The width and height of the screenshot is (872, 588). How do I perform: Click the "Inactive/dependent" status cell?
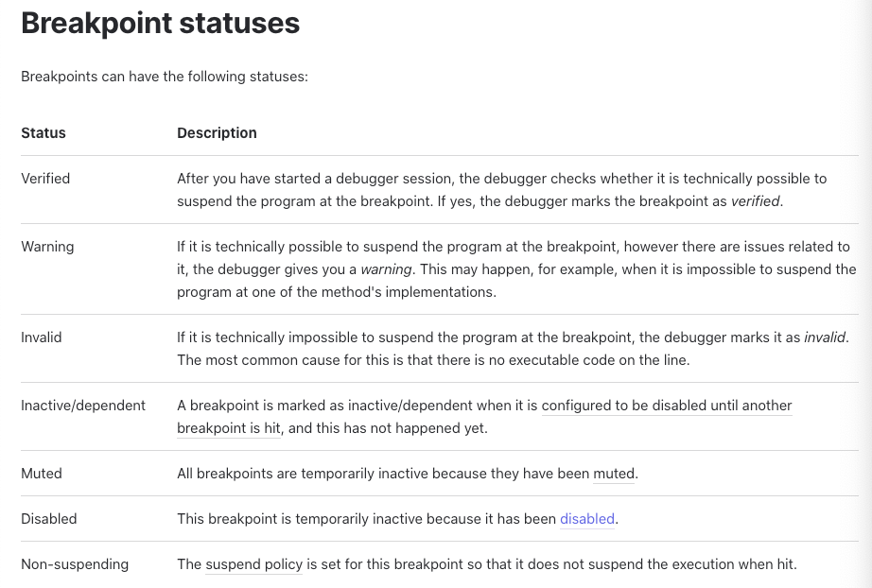click(x=83, y=406)
